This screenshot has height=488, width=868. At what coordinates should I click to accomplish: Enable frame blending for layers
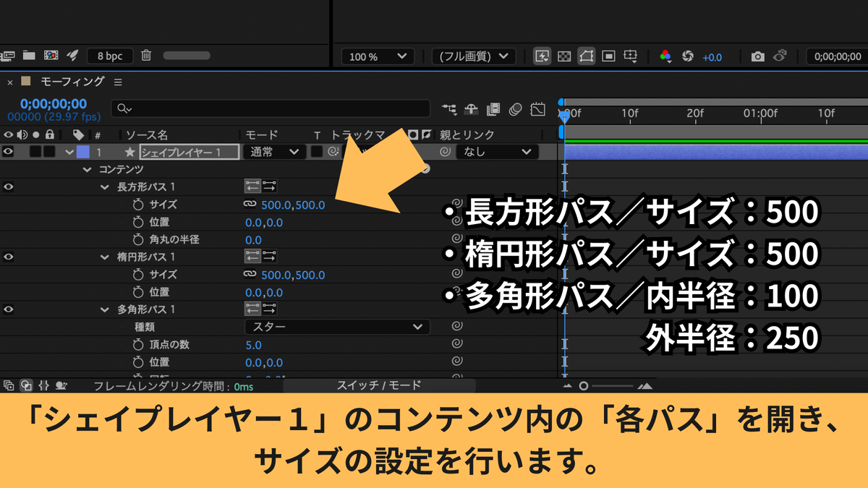[493, 109]
